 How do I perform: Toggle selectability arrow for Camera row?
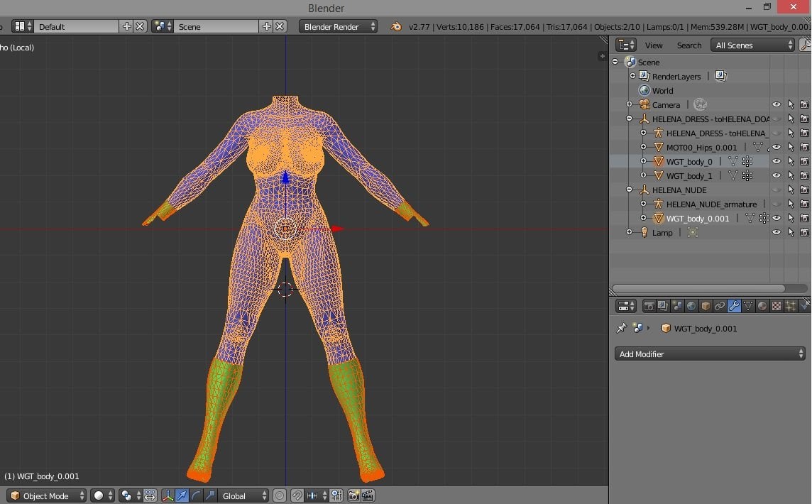coord(791,104)
